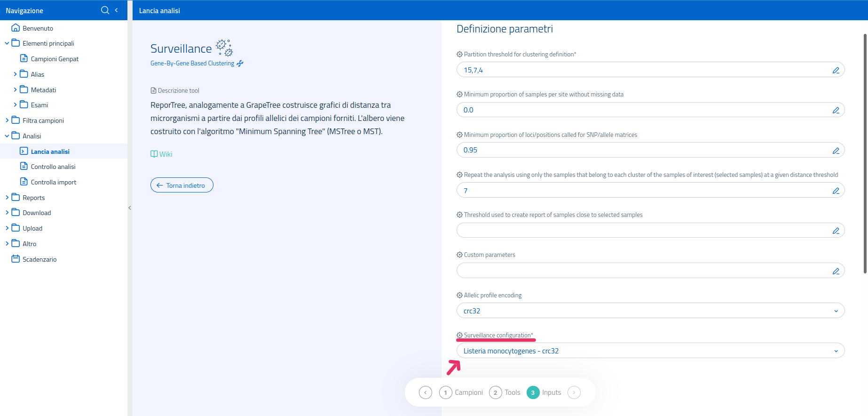Click the sidebar splitter collapse handle

130,208
